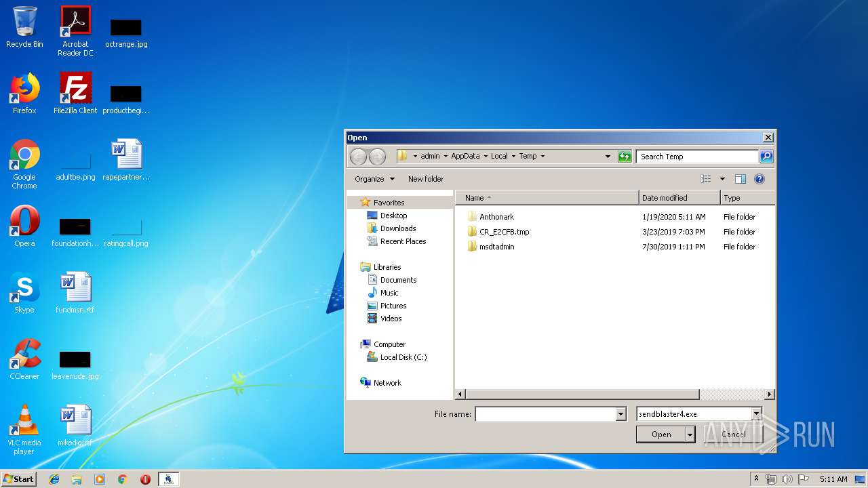Open the address bar history dropdown
Screen dimensions: 868x488
(608, 157)
